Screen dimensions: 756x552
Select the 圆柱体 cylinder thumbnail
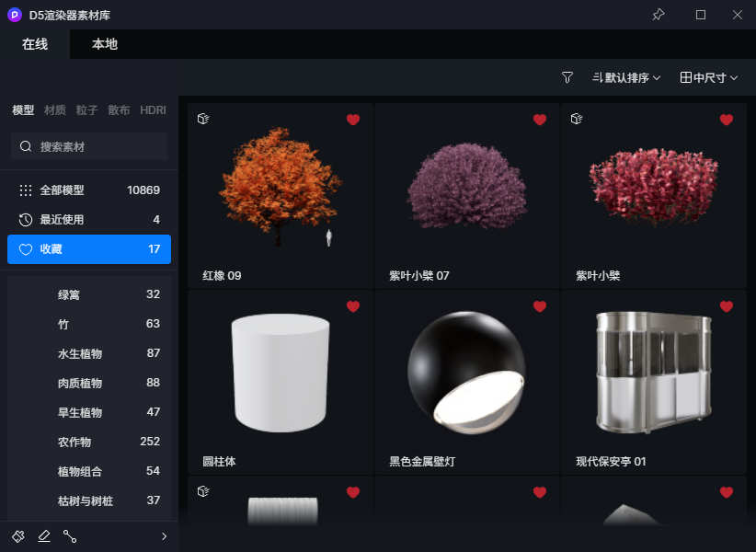coord(281,373)
